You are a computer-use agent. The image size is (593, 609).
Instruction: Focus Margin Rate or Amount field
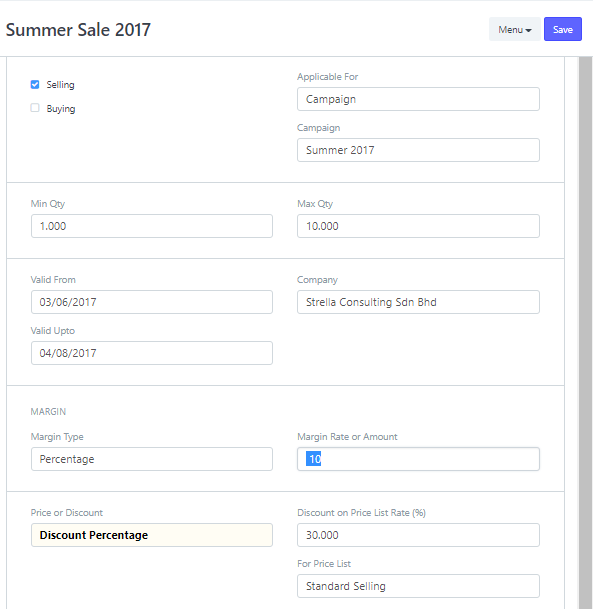tap(418, 459)
